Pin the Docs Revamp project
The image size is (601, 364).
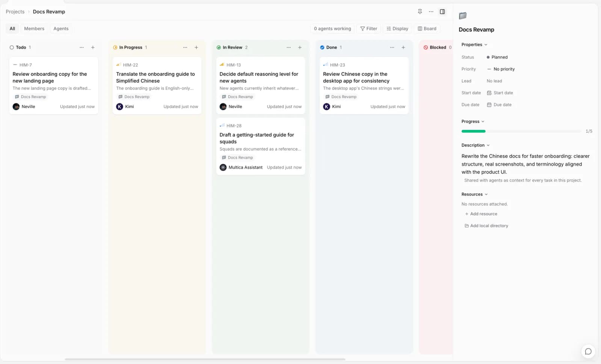pos(420,12)
